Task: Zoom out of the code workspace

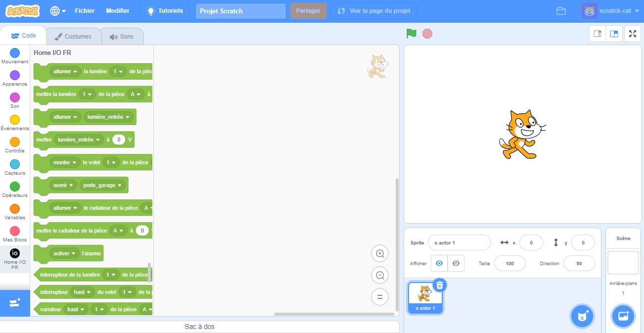Action: tap(380, 276)
